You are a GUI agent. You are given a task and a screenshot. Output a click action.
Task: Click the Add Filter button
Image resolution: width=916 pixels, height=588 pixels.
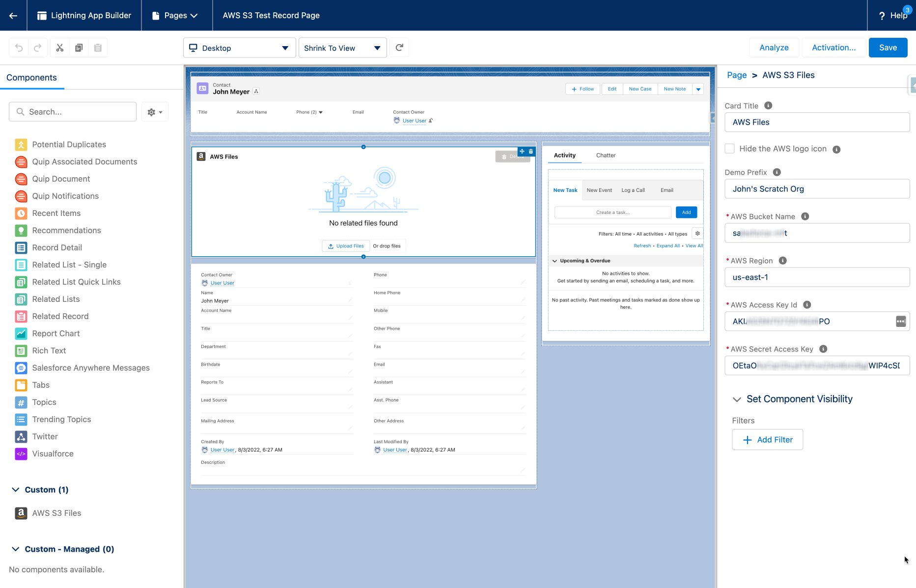pyautogui.click(x=768, y=440)
